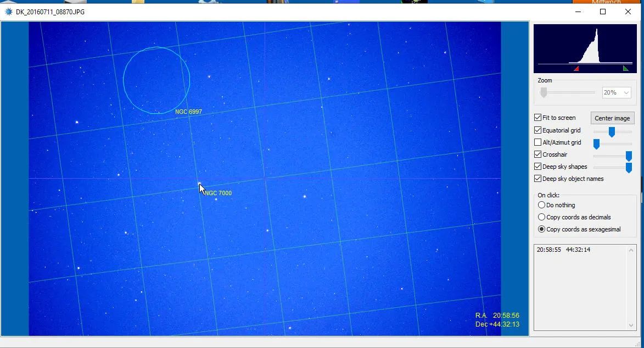This screenshot has width=644, height=348.
Task: Enable the Alt/Azimut grid checkbox
Action: [538, 142]
